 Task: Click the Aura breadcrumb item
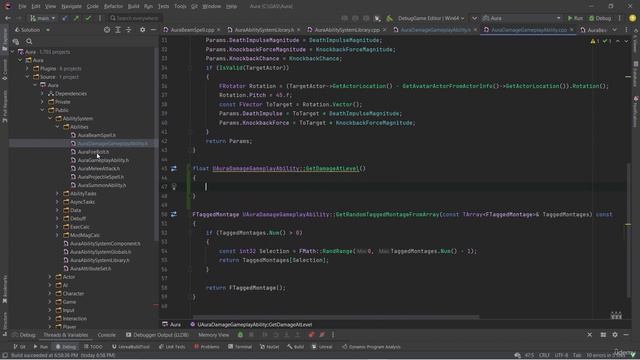point(172,324)
